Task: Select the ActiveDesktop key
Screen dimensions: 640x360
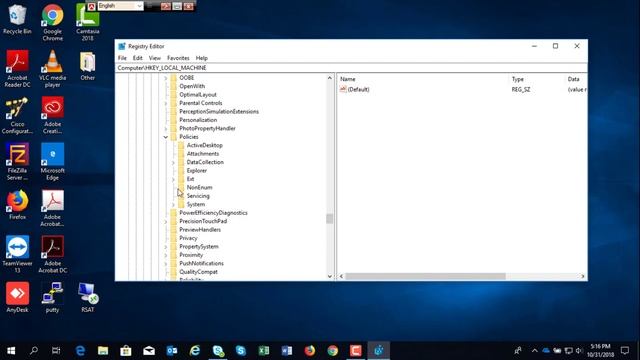Action: coord(204,145)
